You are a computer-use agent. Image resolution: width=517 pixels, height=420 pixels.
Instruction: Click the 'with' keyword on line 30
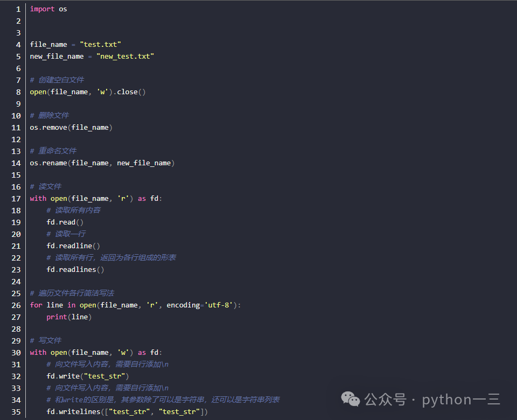pos(38,353)
